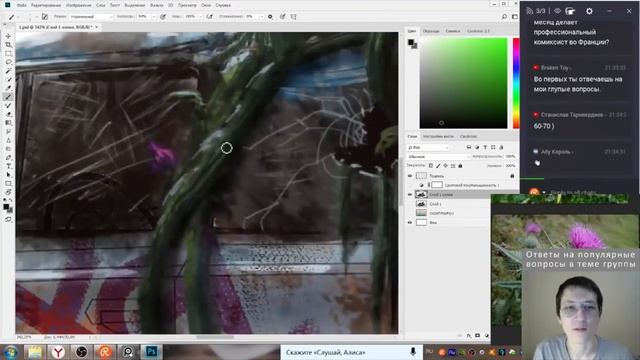This screenshot has height=360, width=640.
Task: Open the brush opacity dropdown arrow
Action: coord(154,17)
